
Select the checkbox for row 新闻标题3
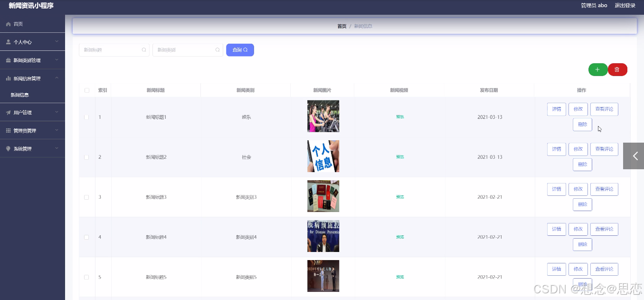pos(86,197)
